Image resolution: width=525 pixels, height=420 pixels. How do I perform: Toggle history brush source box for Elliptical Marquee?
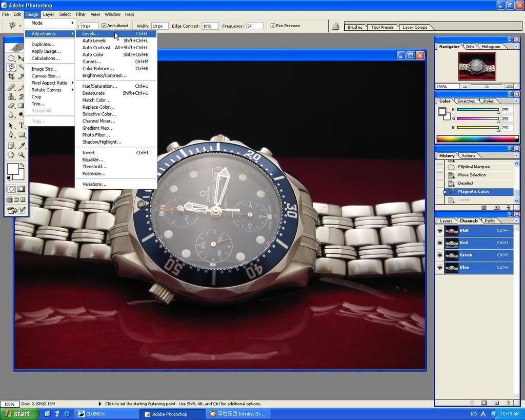pyautogui.click(x=439, y=167)
